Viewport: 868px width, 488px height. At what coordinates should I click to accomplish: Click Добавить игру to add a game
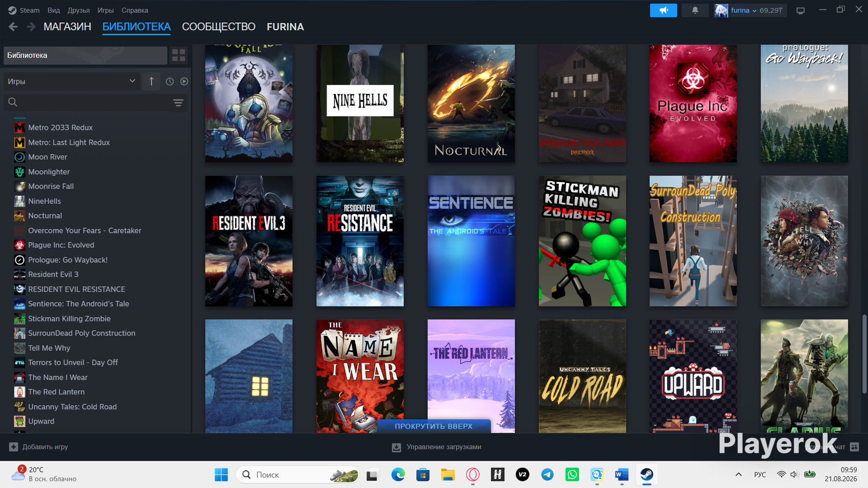click(39, 447)
